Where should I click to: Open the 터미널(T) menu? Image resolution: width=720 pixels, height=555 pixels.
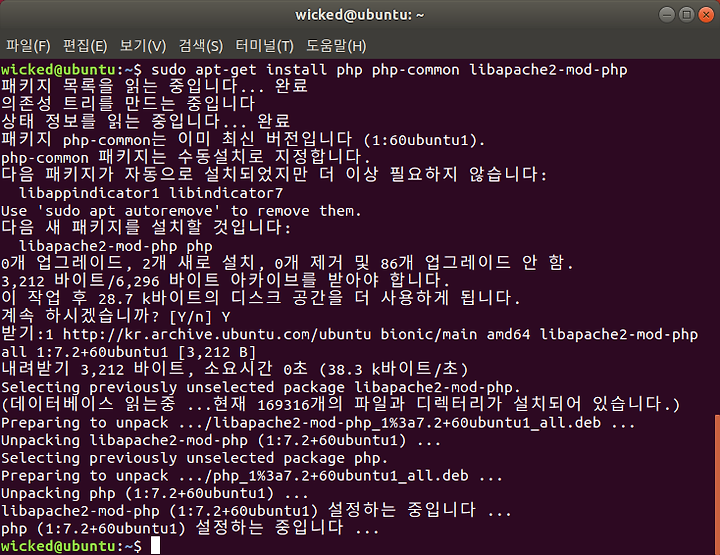pos(264,46)
